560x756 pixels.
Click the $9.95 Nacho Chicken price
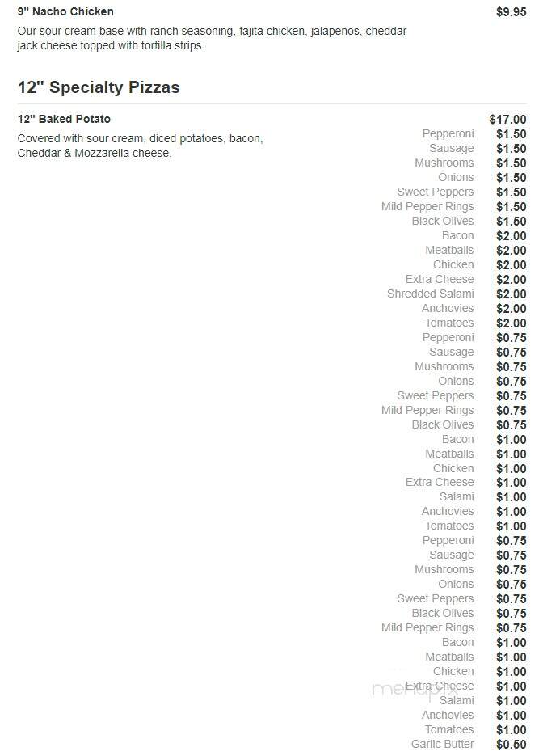(512, 12)
